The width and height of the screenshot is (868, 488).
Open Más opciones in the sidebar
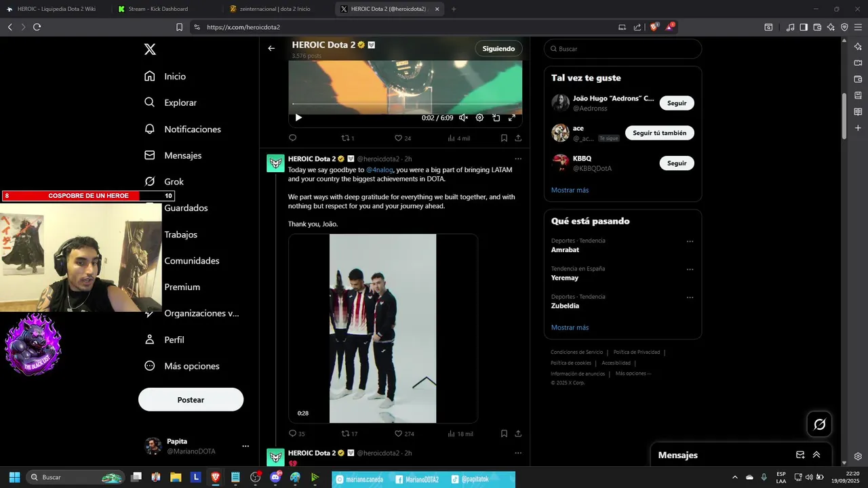182,366
